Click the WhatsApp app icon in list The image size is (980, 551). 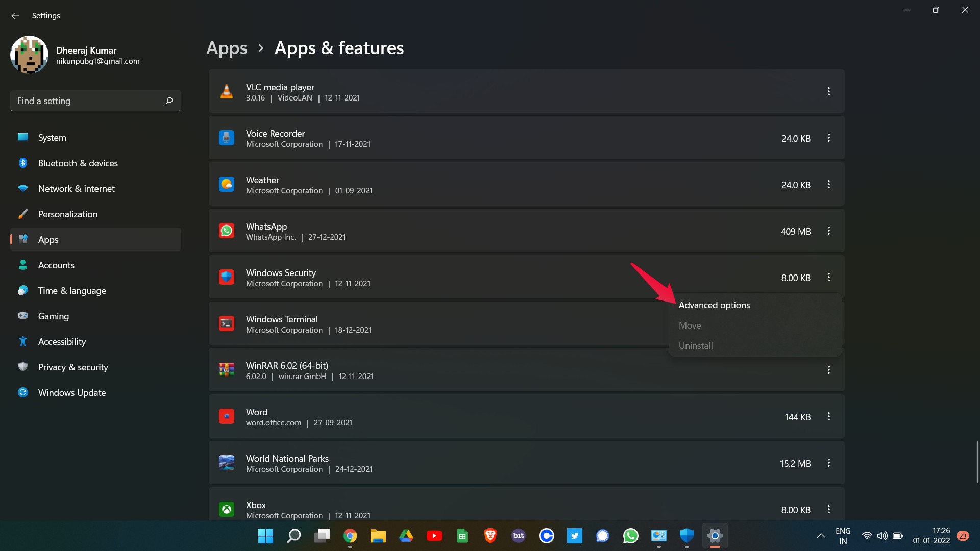227,231
